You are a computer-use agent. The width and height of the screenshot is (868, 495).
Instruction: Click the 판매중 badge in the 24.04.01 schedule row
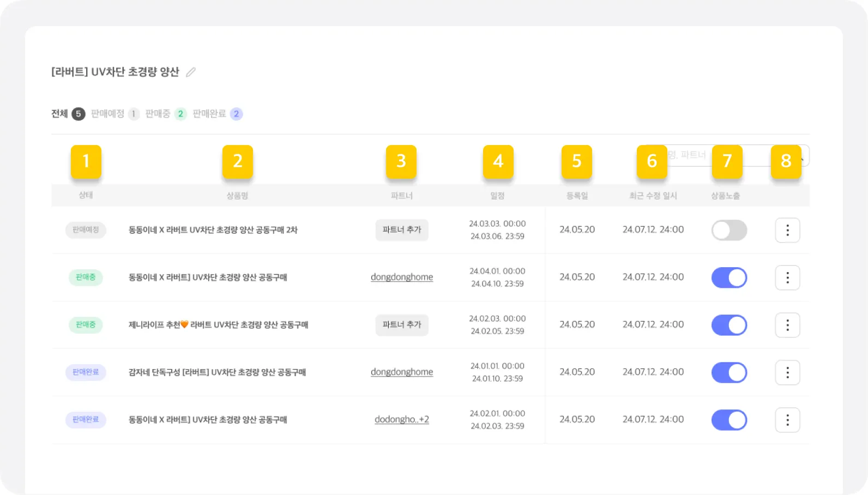[x=86, y=277]
